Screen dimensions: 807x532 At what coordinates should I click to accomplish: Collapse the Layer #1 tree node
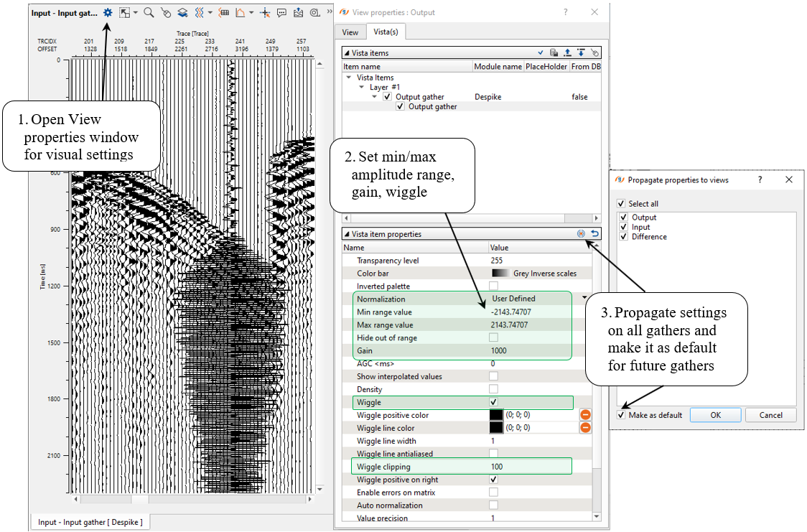[x=362, y=87]
